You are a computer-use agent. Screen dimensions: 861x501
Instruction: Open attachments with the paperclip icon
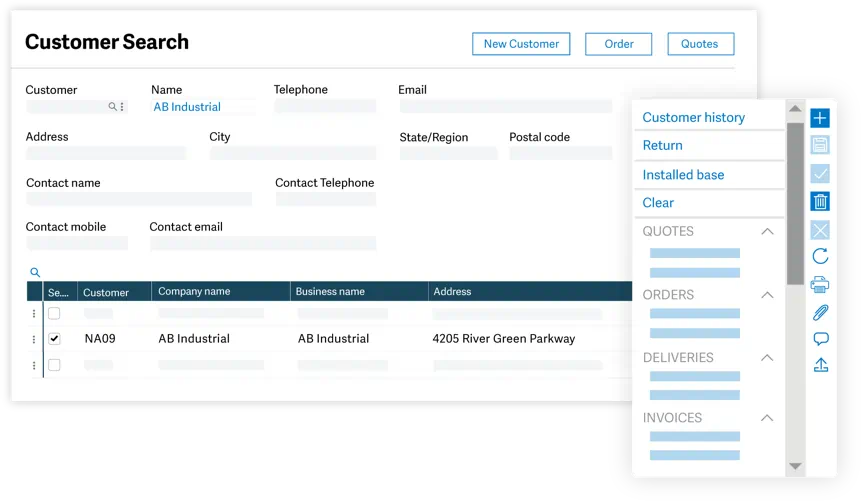[x=820, y=312]
